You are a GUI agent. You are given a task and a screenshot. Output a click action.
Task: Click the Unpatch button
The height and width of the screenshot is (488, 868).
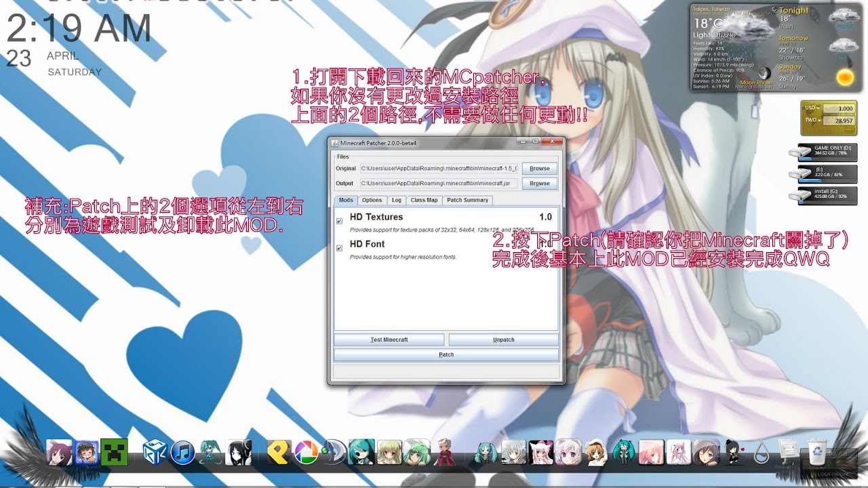pyautogui.click(x=504, y=340)
